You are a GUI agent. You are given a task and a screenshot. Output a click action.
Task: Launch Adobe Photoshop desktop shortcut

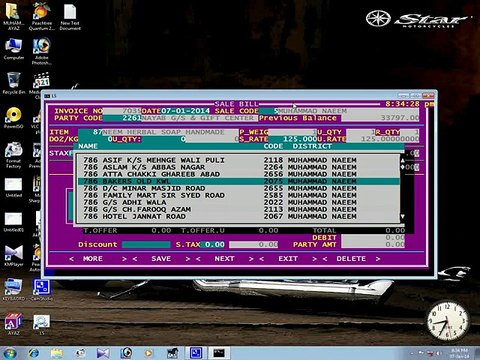41,51
